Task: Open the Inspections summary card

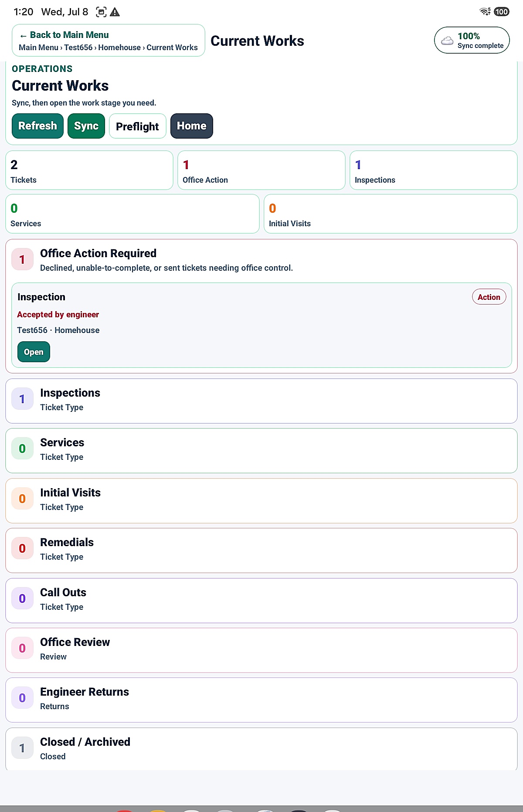Action: (434, 170)
